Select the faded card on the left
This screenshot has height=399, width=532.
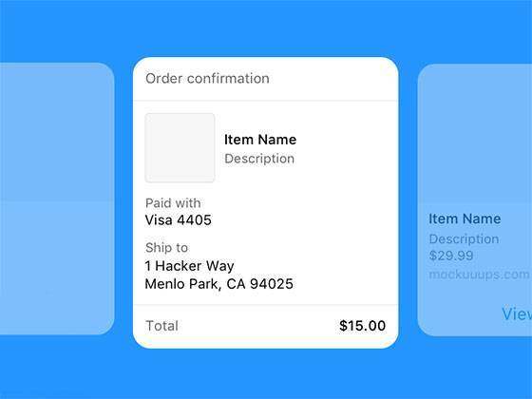point(57,199)
